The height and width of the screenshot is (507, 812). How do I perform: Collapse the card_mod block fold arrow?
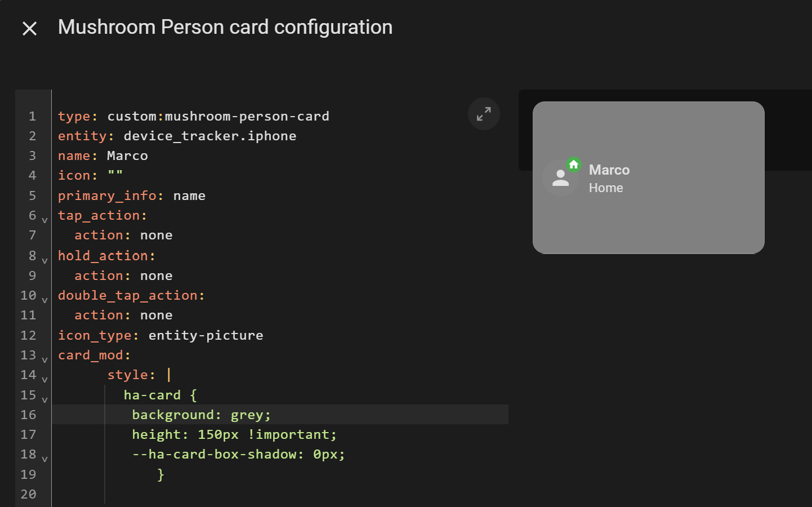[44, 360]
